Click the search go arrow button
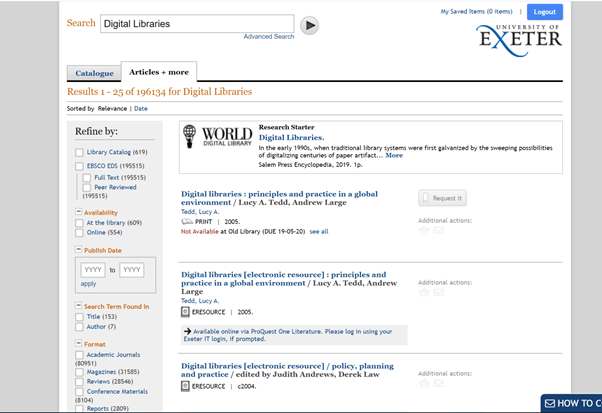Screen dimensions: 602x413 point(310,25)
